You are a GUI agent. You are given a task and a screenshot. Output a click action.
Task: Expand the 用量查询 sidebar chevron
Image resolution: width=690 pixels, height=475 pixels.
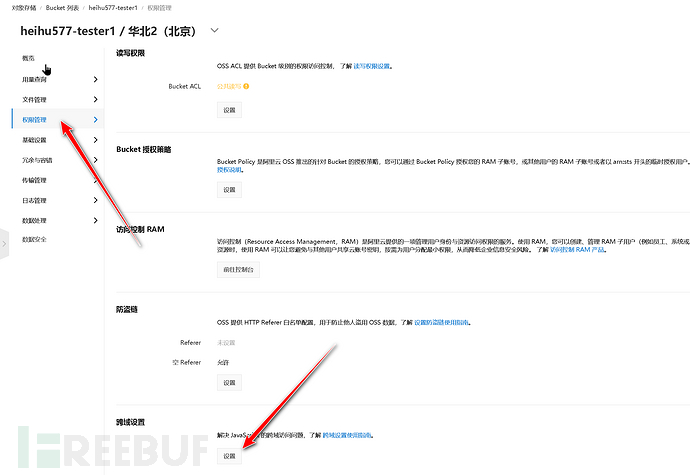pyautogui.click(x=95, y=79)
